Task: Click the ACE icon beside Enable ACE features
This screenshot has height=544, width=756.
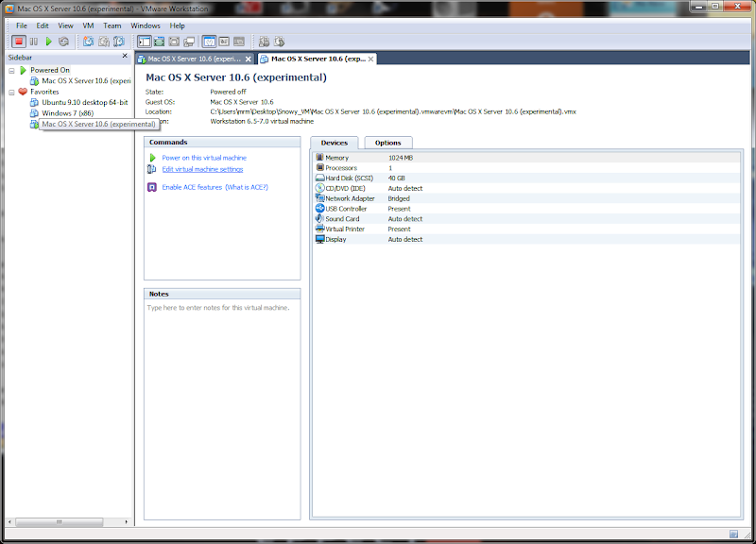Action: [x=151, y=187]
